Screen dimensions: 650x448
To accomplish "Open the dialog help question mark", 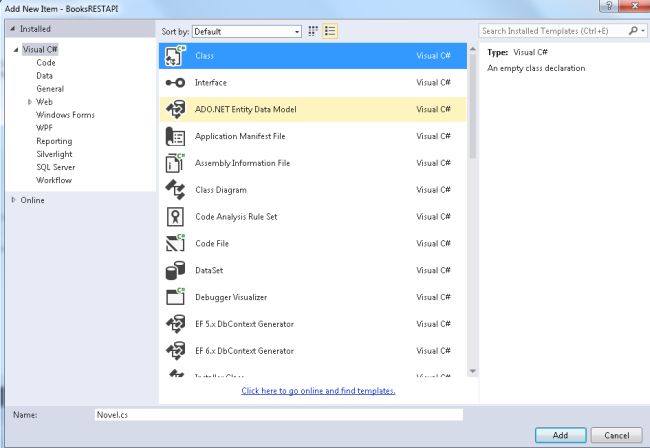I will point(609,6).
